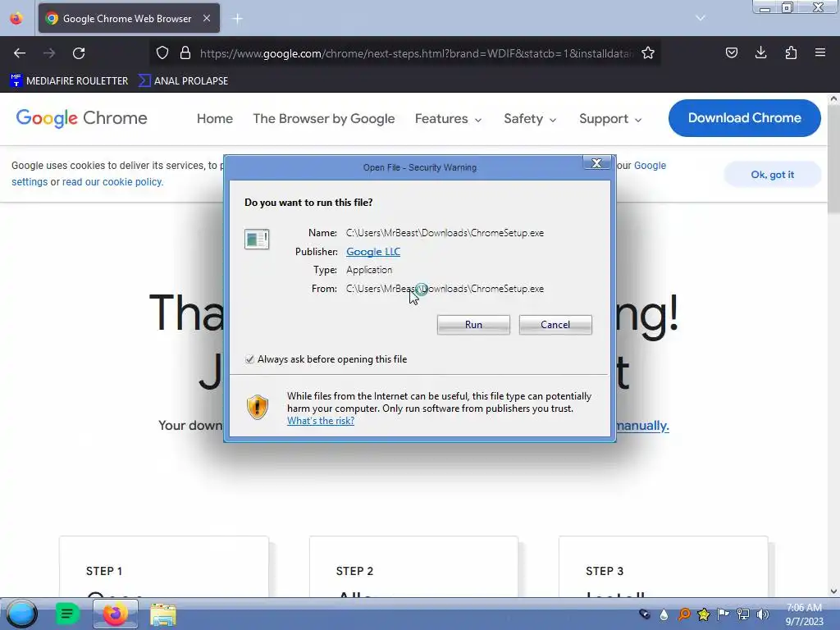Click the Firefox View icon
840x630 pixels.
point(16,18)
